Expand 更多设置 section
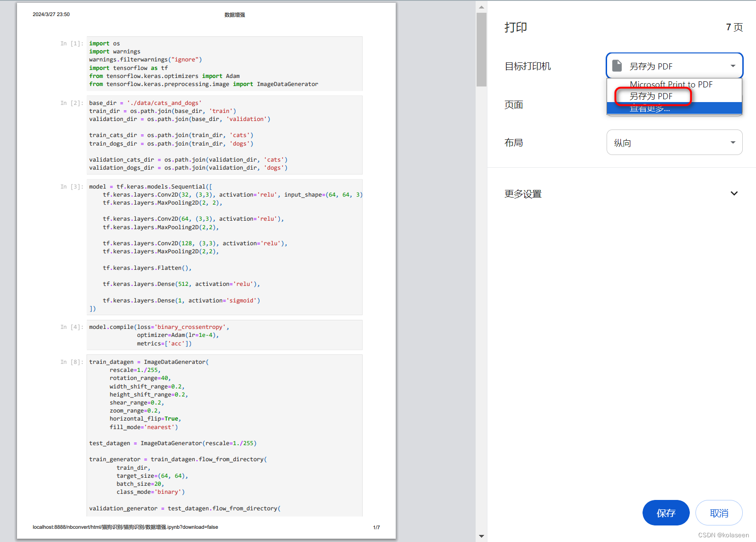Viewport: 756px width, 542px height. (621, 194)
